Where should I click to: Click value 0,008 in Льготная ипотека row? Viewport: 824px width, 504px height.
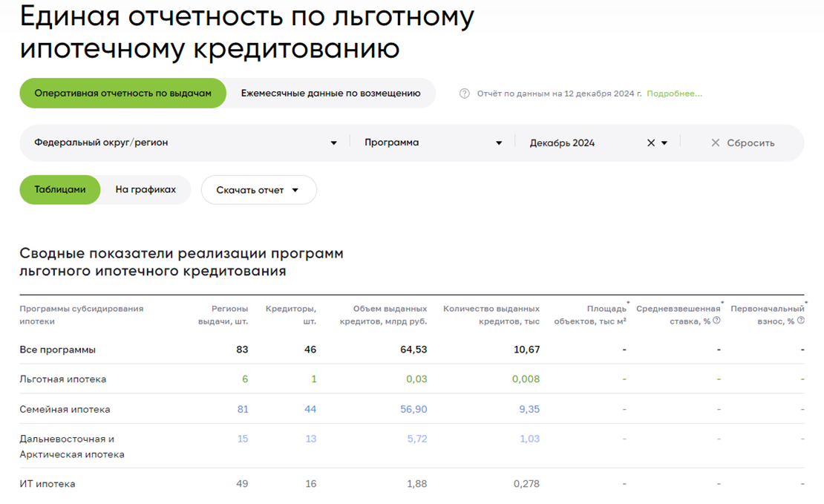tap(526, 379)
